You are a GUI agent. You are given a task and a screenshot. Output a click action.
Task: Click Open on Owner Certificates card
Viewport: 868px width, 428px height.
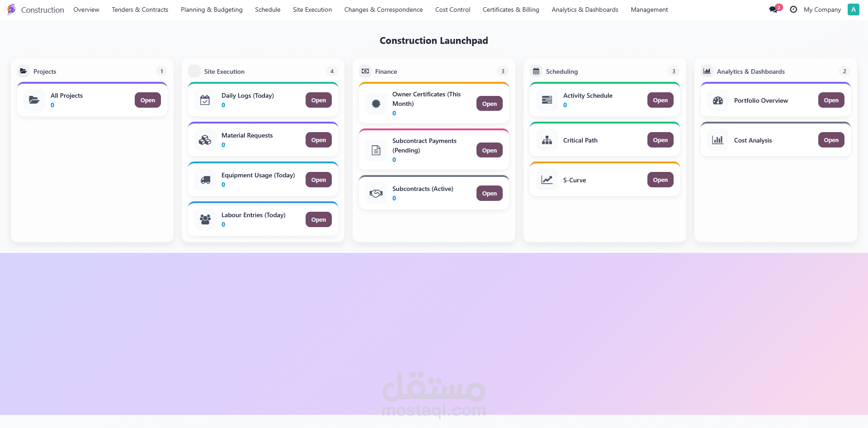[x=490, y=104]
